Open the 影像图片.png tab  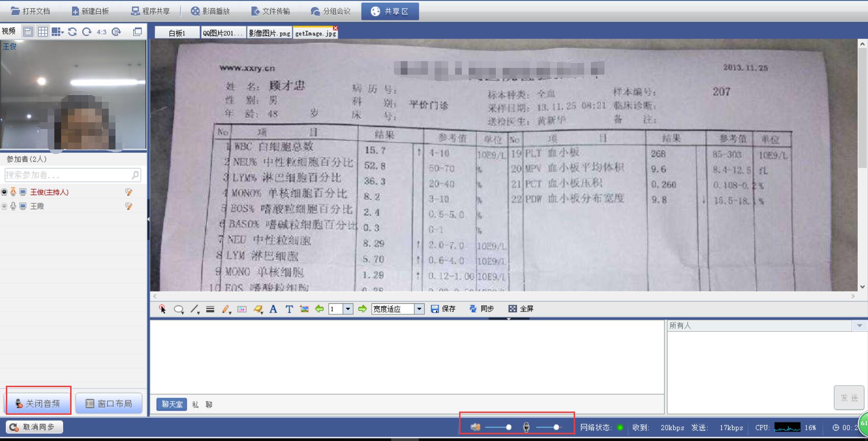click(269, 33)
